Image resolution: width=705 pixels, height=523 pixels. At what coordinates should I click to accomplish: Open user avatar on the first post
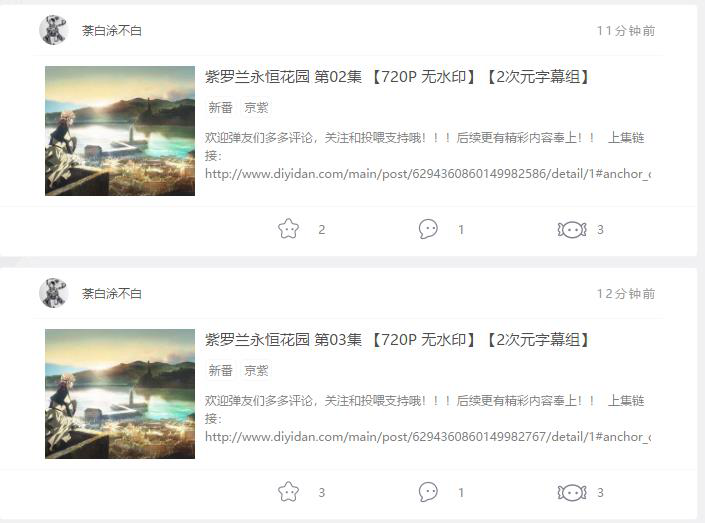tap(54, 30)
